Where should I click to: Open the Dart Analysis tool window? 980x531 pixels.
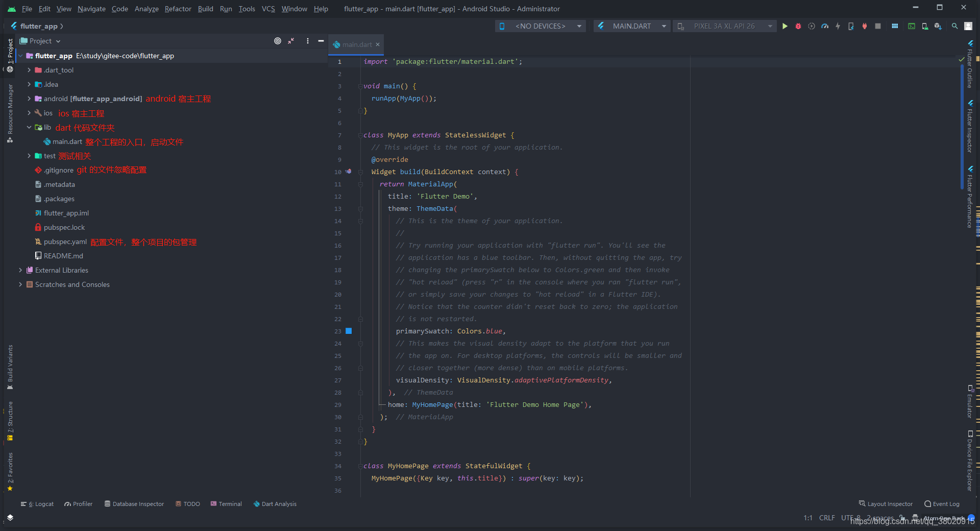pos(275,504)
